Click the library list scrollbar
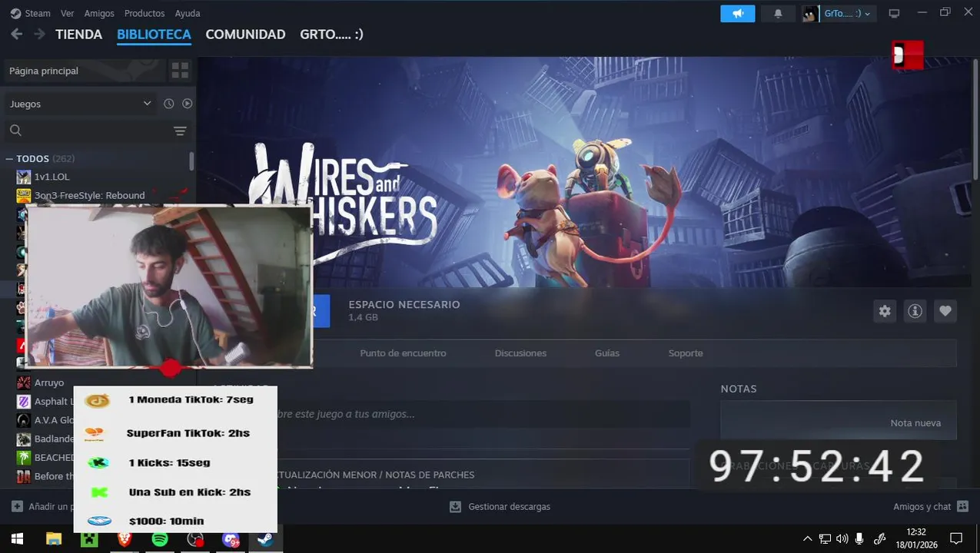Image resolution: width=980 pixels, height=553 pixels. [x=191, y=161]
